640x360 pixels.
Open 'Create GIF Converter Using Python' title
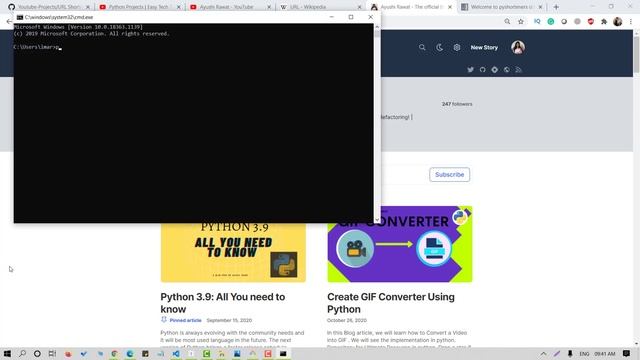pos(391,303)
